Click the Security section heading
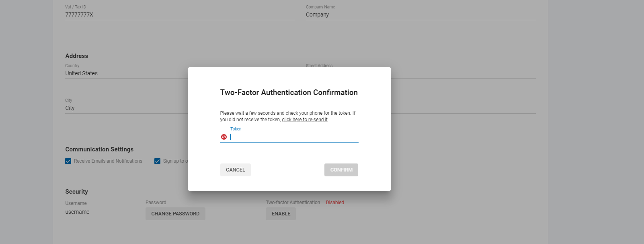Viewport: 644px width, 244px height. coord(76,192)
